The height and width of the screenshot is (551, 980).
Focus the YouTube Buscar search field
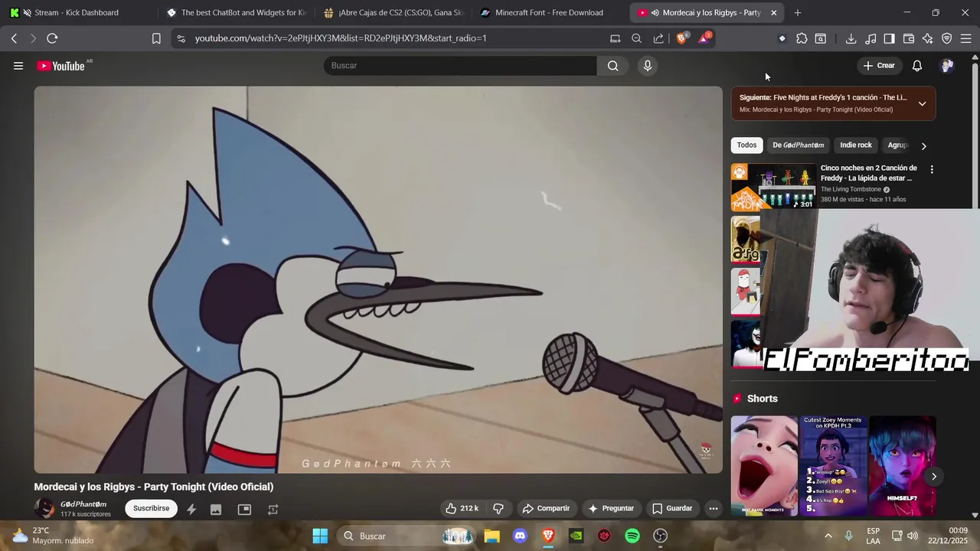[x=460, y=66]
